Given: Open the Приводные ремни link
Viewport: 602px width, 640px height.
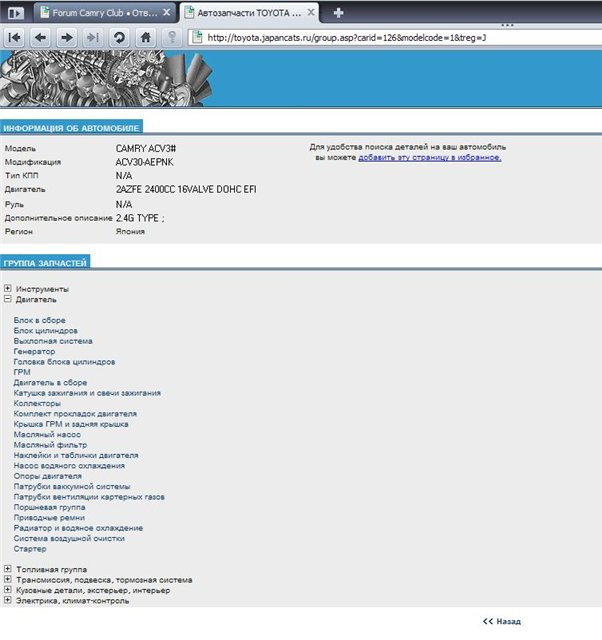Looking at the screenshot, I should point(49,518).
